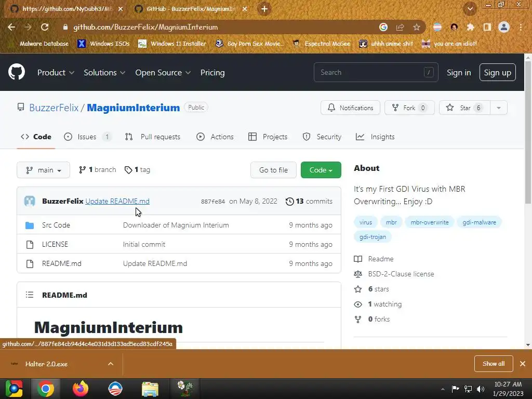
Task: Click the GitHub octocat logo
Action: coord(16,72)
